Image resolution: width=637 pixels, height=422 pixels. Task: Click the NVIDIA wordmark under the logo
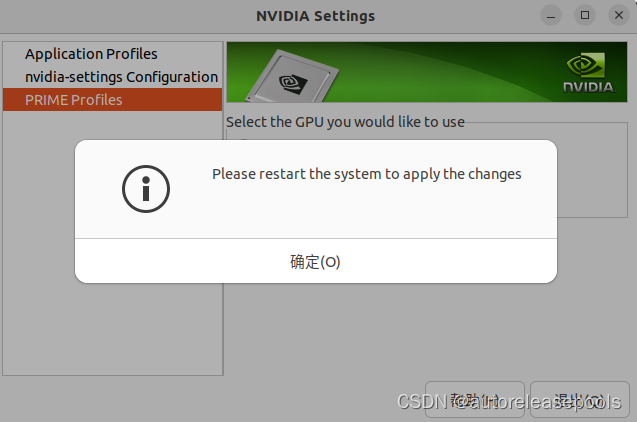pyautogui.click(x=589, y=87)
